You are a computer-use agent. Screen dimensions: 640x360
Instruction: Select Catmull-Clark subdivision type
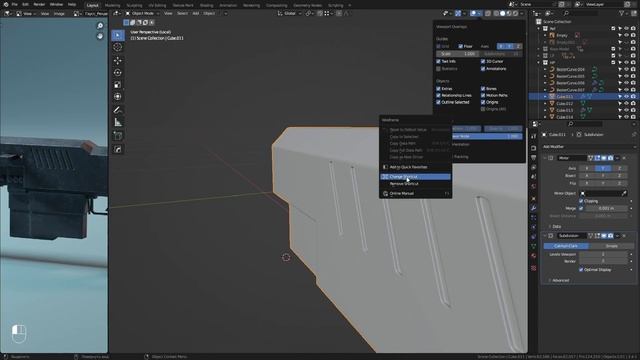[x=566, y=246]
